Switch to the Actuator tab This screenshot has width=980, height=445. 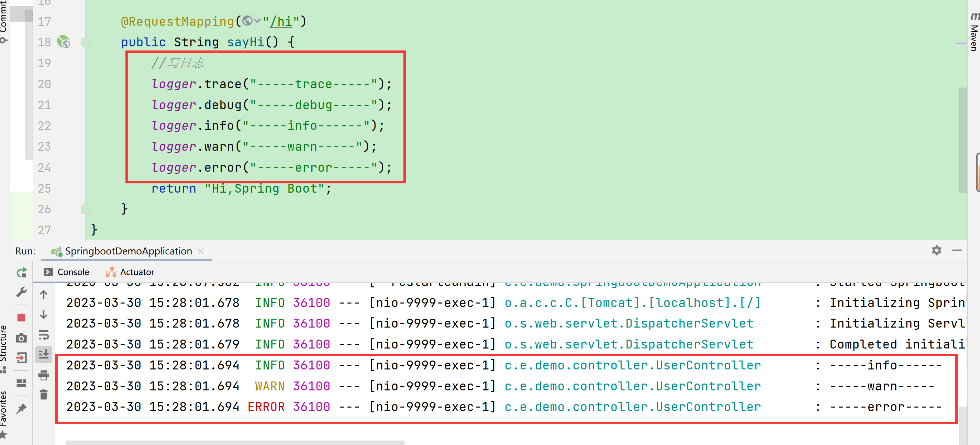click(130, 272)
